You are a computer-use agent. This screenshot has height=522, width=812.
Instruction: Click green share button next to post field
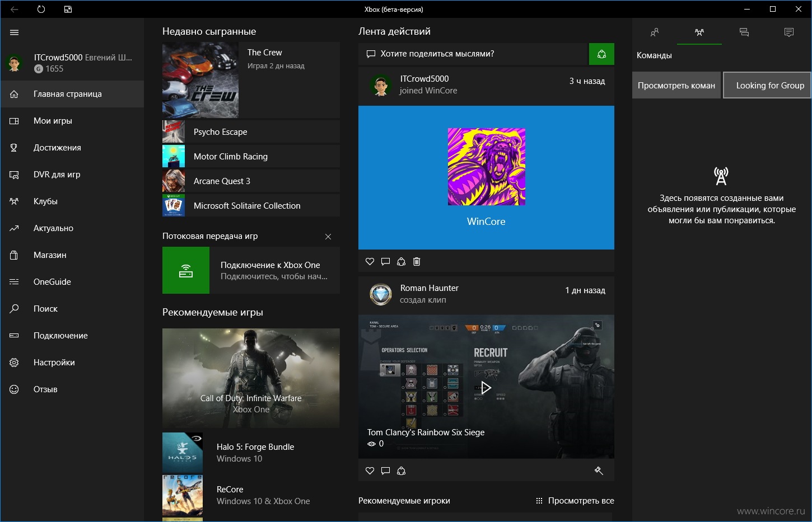(601, 54)
